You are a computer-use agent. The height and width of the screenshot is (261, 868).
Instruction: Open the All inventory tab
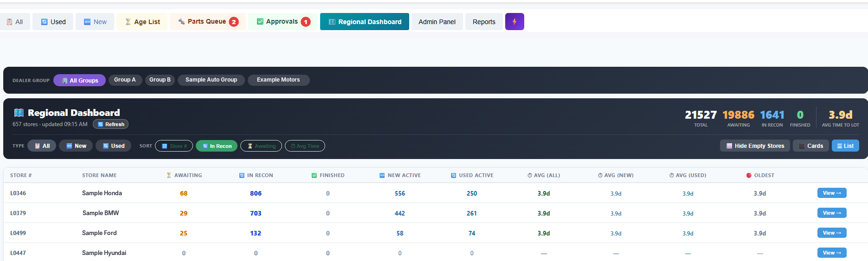(14, 22)
